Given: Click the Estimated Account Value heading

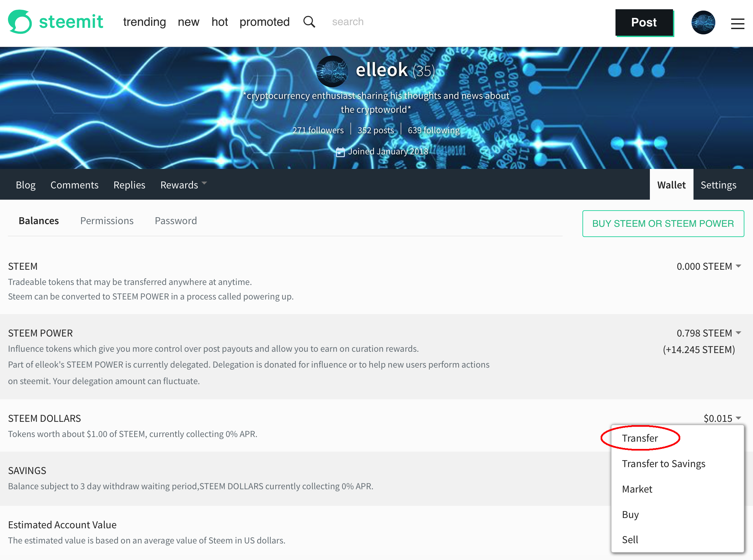Looking at the screenshot, I should coord(62,525).
